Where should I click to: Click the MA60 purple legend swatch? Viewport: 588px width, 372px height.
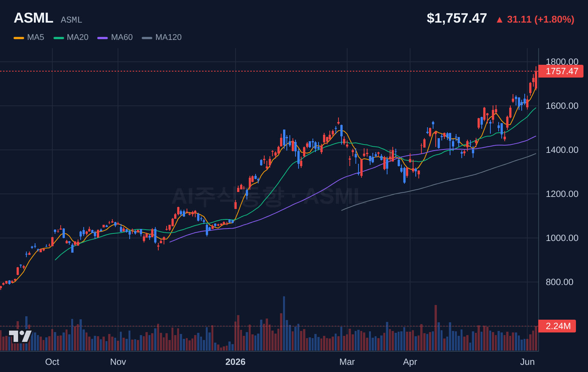[103, 38]
